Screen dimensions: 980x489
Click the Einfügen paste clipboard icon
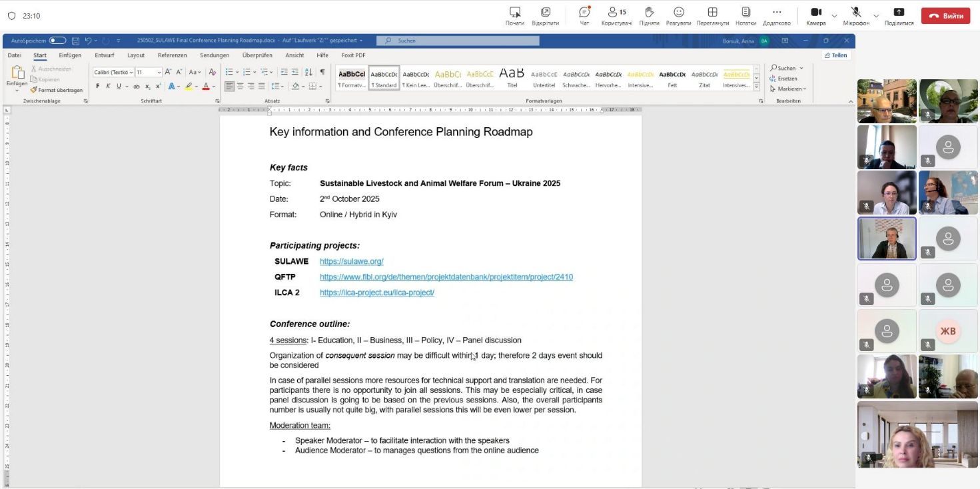pos(17,72)
